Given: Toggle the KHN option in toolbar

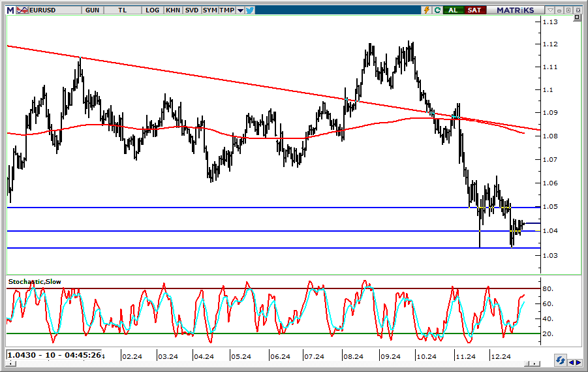Looking at the screenshot, I should 173,10.
